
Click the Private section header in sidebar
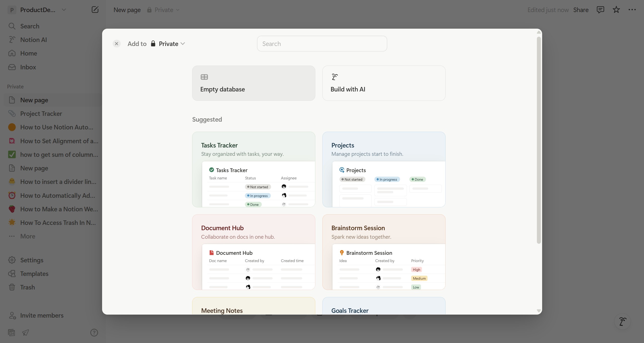pyautogui.click(x=15, y=86)
